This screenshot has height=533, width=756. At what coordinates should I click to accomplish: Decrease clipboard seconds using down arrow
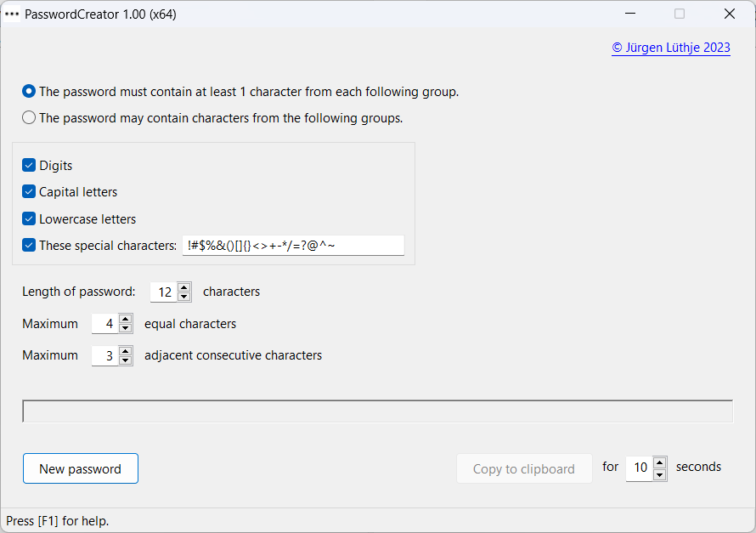(x=660, y=473)
